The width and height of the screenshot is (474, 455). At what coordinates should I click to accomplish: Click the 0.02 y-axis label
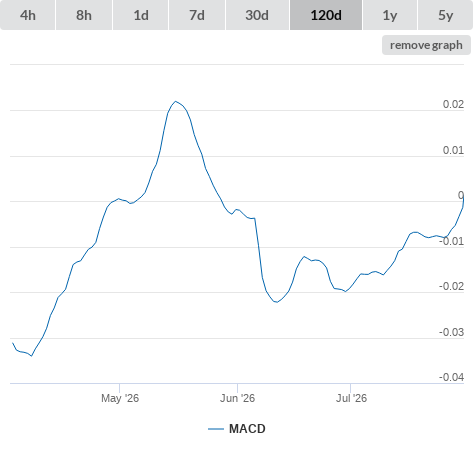(453, 104)
